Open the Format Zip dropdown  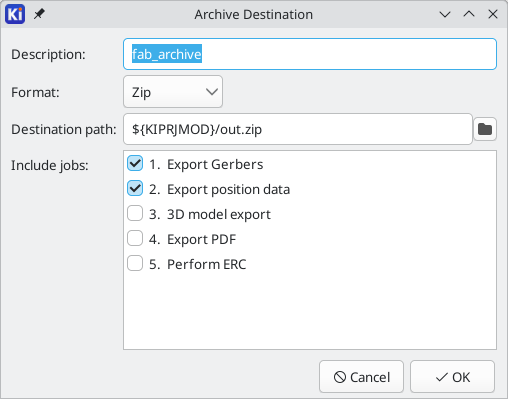click(173, 92)
